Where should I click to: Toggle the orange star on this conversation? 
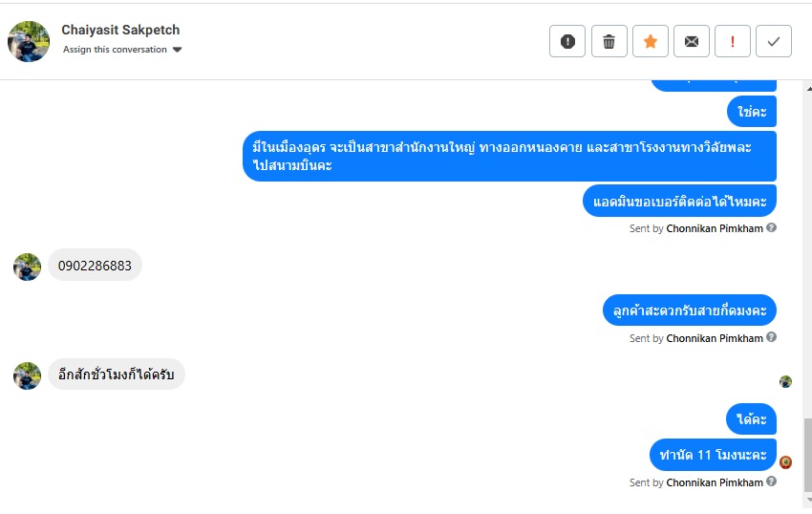[x=650, y=41]
